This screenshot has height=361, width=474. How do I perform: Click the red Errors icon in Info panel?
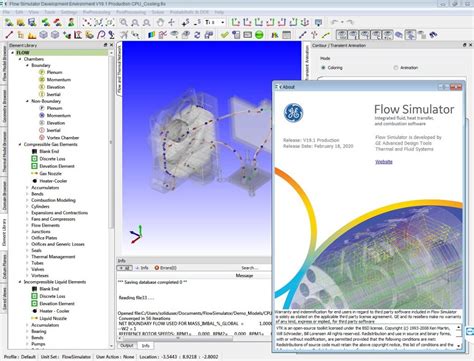pyautogui.click(x=157, y=268)
